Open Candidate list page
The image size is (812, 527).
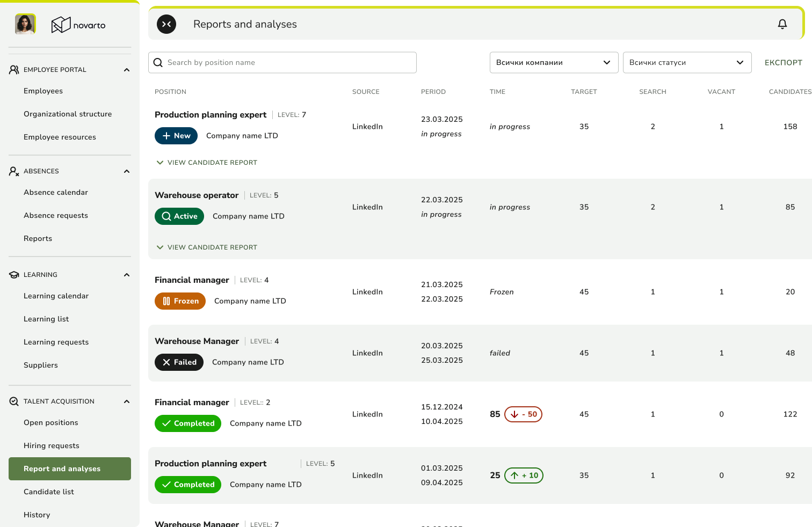click(x=49, y=492)
